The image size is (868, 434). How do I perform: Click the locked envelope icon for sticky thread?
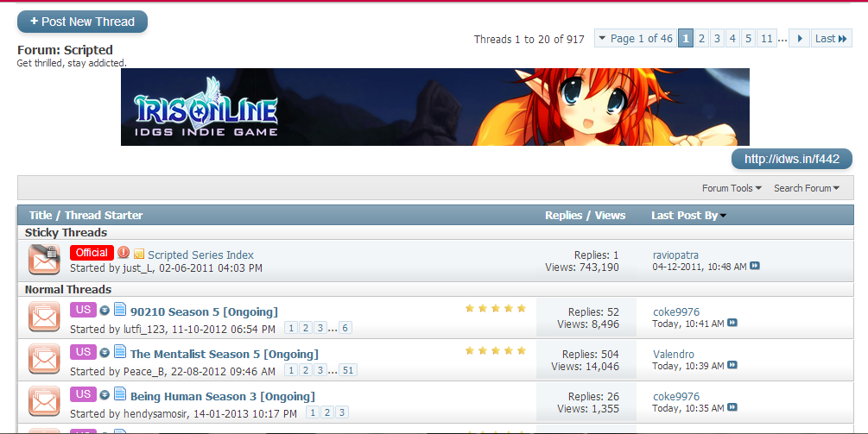coord(44,260)
